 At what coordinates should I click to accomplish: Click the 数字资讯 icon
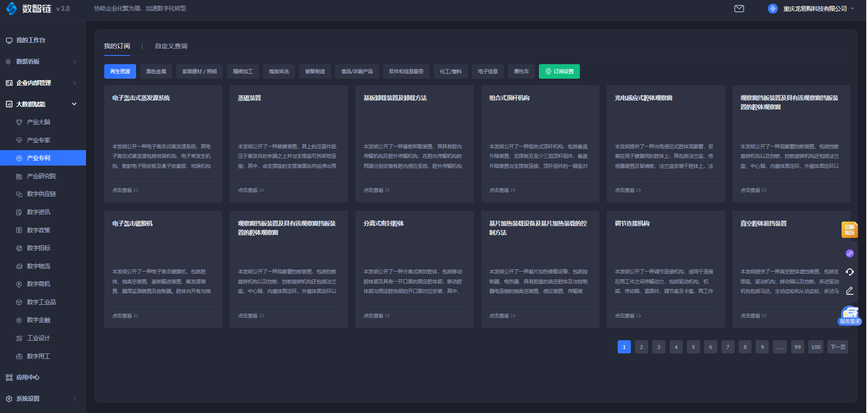click(x=19, y=212)
